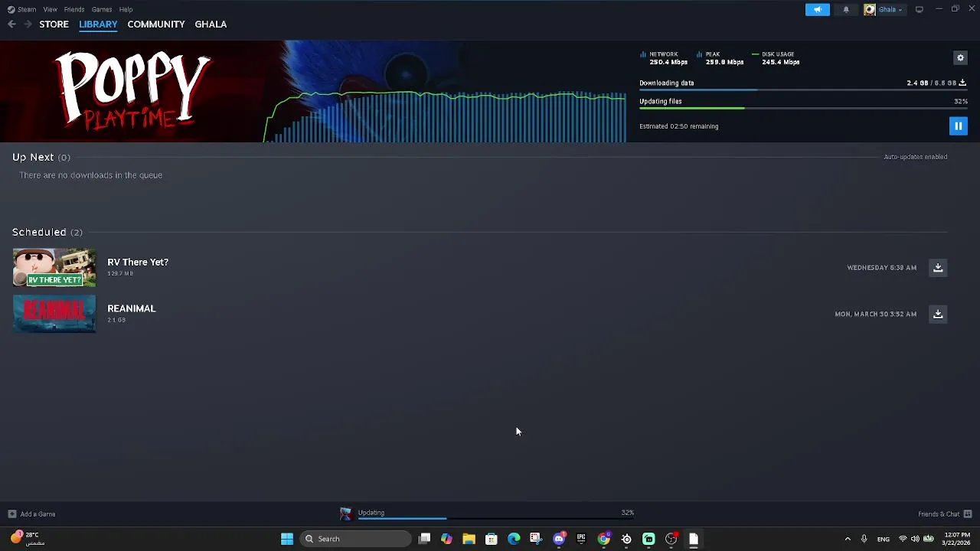The image size is (980, 551).
Task: Open the weather widget showing 28°C
Action: tap(27, 539)
